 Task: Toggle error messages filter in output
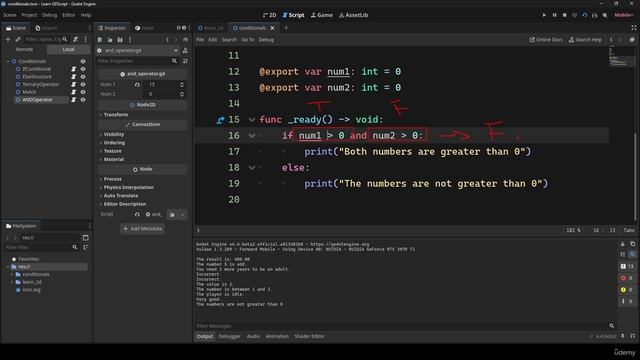(627, 278)
